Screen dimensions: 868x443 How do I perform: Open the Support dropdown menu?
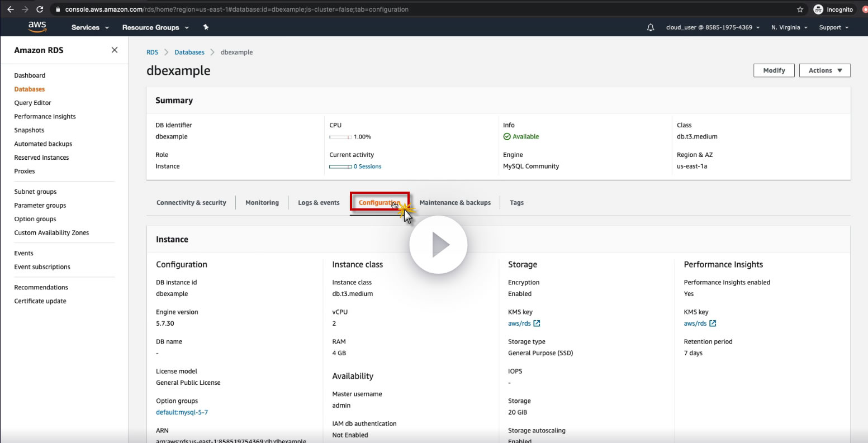(834, 27)
